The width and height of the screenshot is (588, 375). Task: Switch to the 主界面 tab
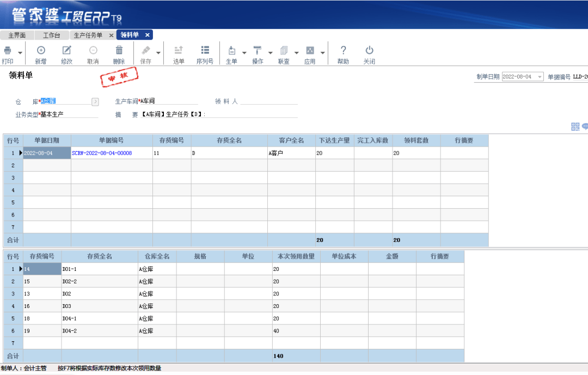(x=17, y=35)
